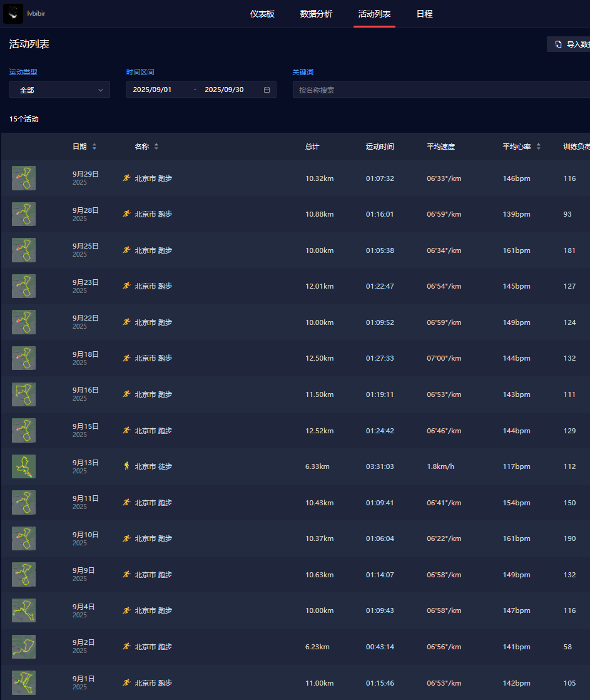The height and width of the screenshot is (700, 590).
Task: Open the 9月13日 北京市 徒步 activity
Action: coord(153,466)
